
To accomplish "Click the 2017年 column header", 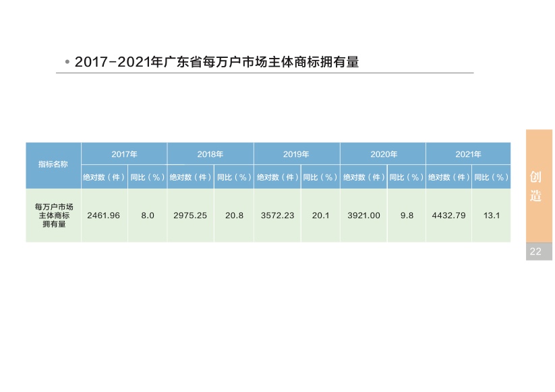I will pyautogui.click(x=124, y=154).
